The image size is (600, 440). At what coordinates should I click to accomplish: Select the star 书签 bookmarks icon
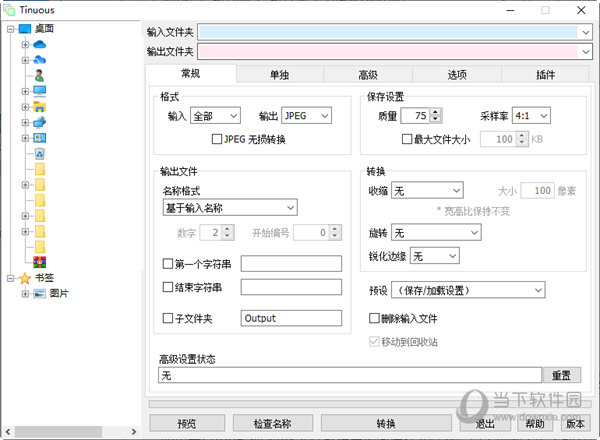[25, 278]
